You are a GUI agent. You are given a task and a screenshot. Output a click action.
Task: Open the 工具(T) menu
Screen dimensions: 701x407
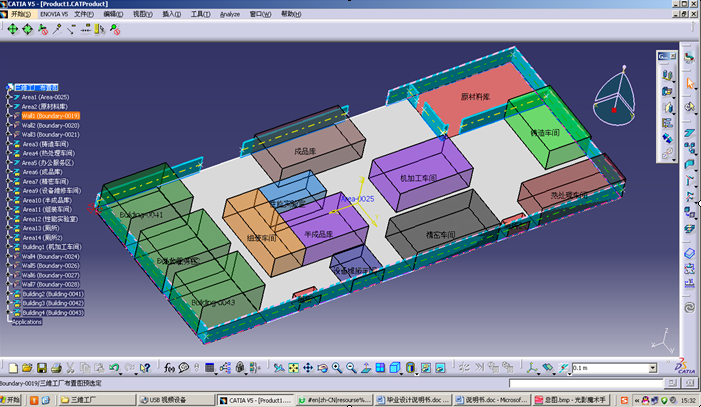click(x=200, y=15)
